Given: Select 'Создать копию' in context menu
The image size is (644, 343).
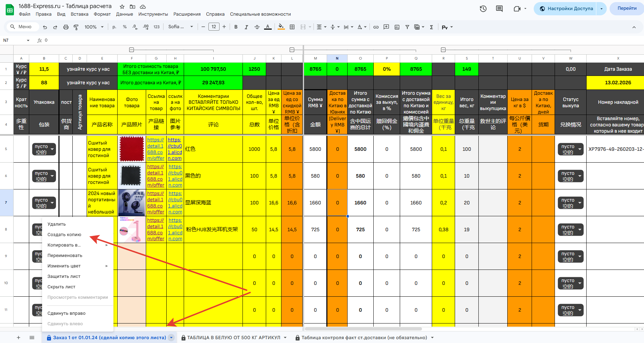Looking at the screenshot, I should (x=64, y=235).
